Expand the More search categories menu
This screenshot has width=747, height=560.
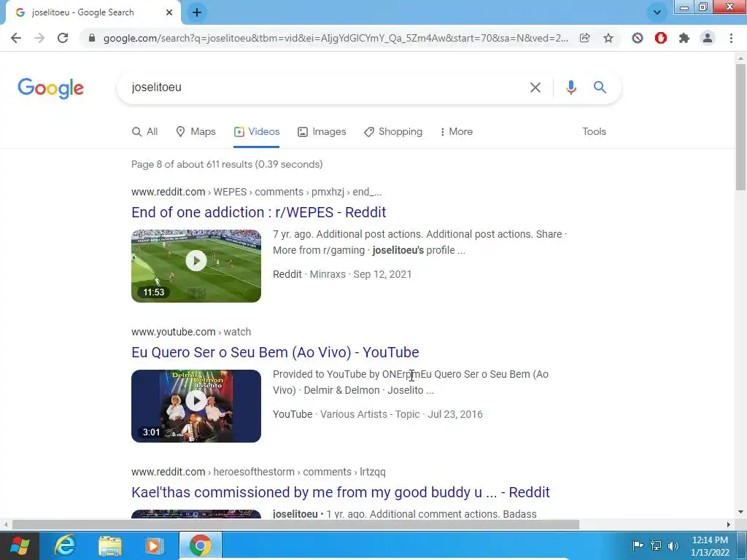click(457, 131)
